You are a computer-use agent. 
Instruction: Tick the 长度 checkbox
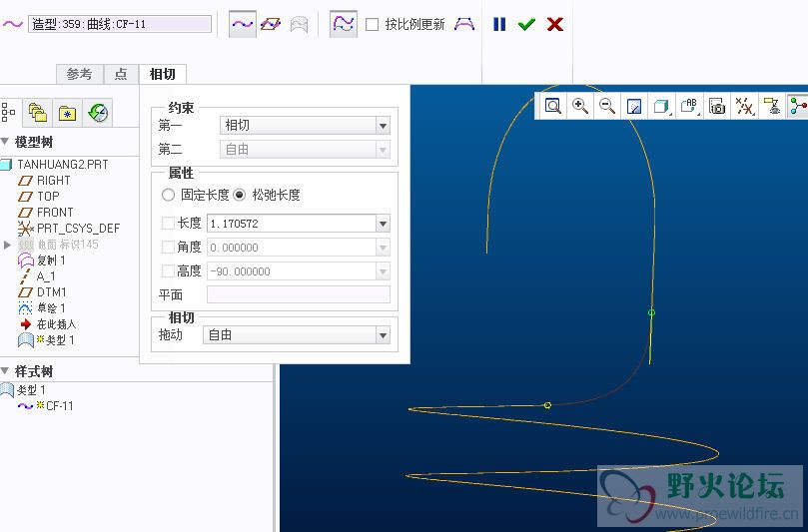(x=168, y=223)
